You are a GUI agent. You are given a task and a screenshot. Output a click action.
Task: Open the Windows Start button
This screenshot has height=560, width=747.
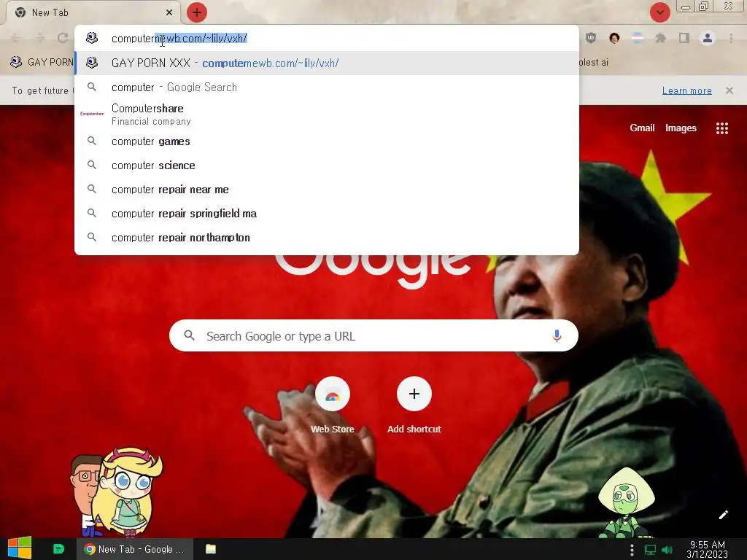[x=20, y=548]
